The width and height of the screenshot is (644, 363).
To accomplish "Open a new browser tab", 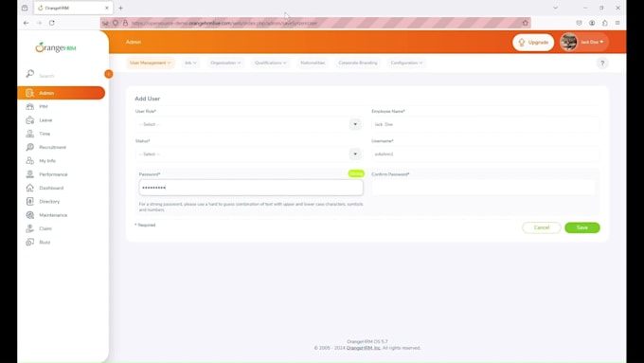I will pyautogui.click(x=121, y=8).
